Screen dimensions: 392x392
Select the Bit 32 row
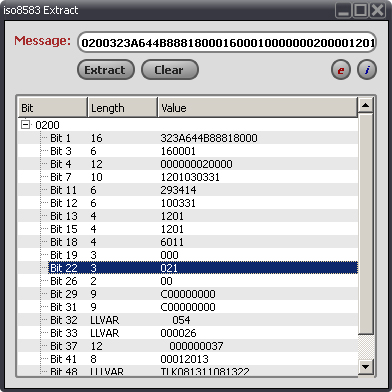[188, 320]
